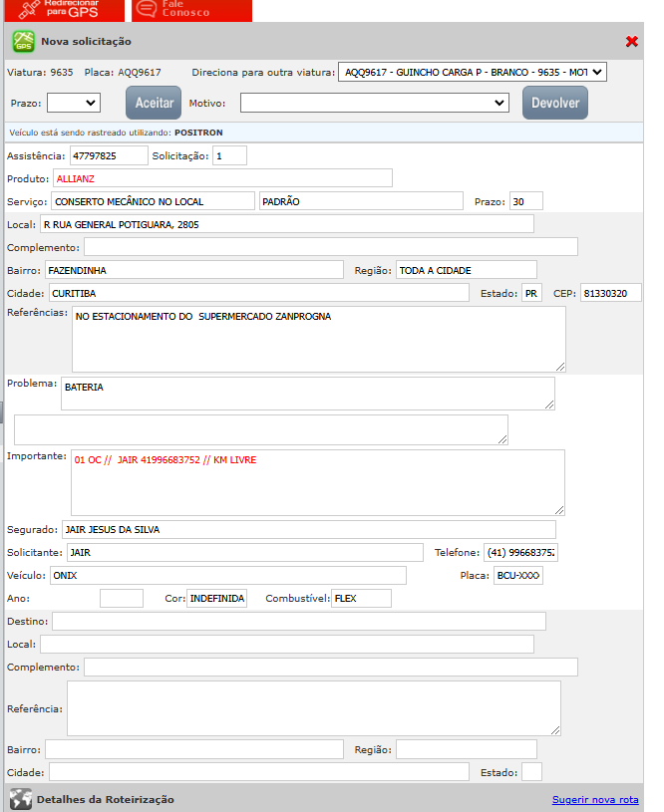The image size is (664, 812).
Task: Click the empty destination Estado field
Action: pyautogui.click(x=531, y=772)
